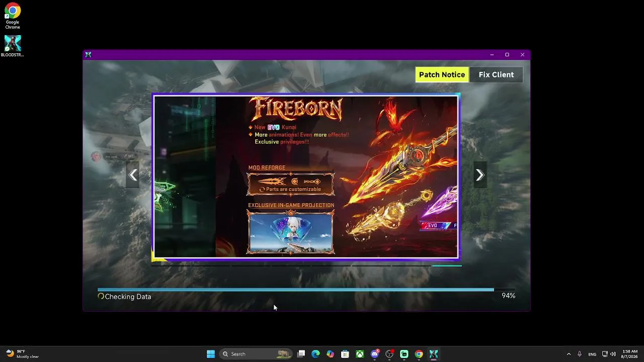This screenshot has width=644, height=362.
Task: Click the FIREBORN banner title
Action: [297, 109]
